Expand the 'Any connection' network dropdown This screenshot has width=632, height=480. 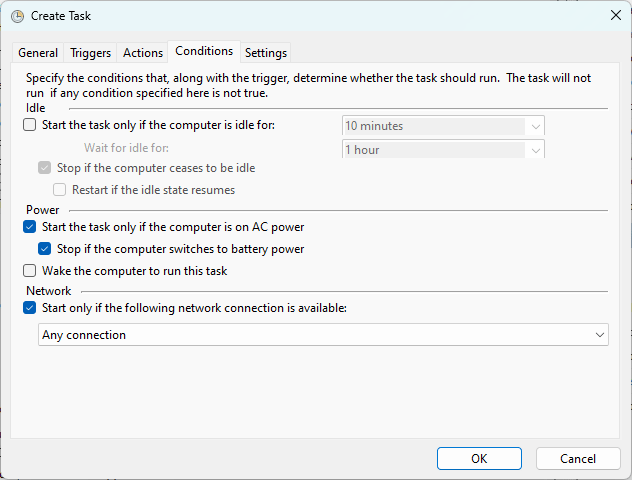pyautogui.click(x=323, y=335)
